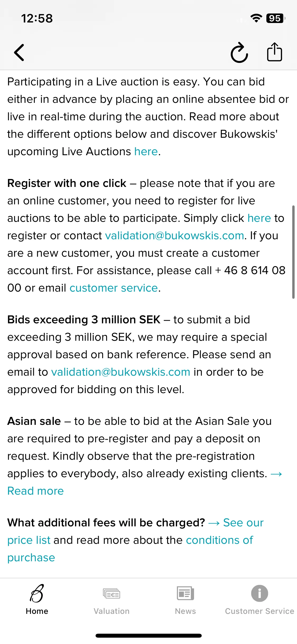Open 'Read more' about Asian sale

35,491
